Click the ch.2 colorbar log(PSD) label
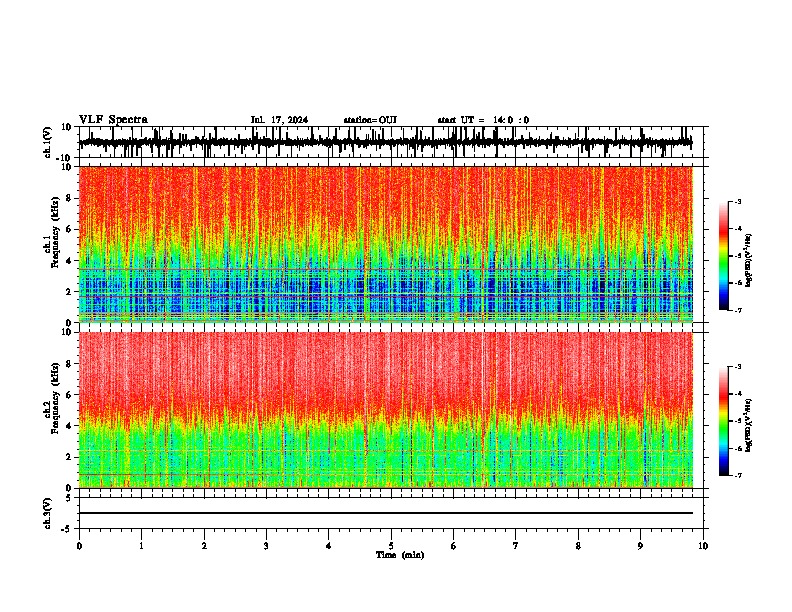Viewport: 792px width, 612px height. click(749, 425)
